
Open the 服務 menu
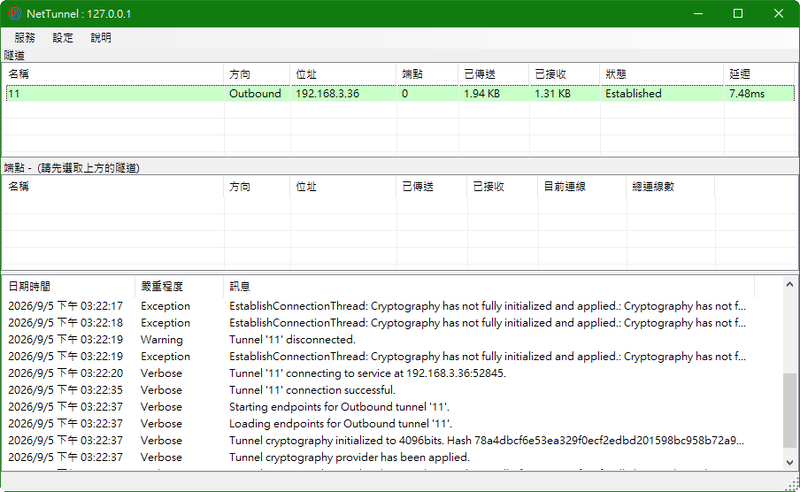[x=24, y=38]
